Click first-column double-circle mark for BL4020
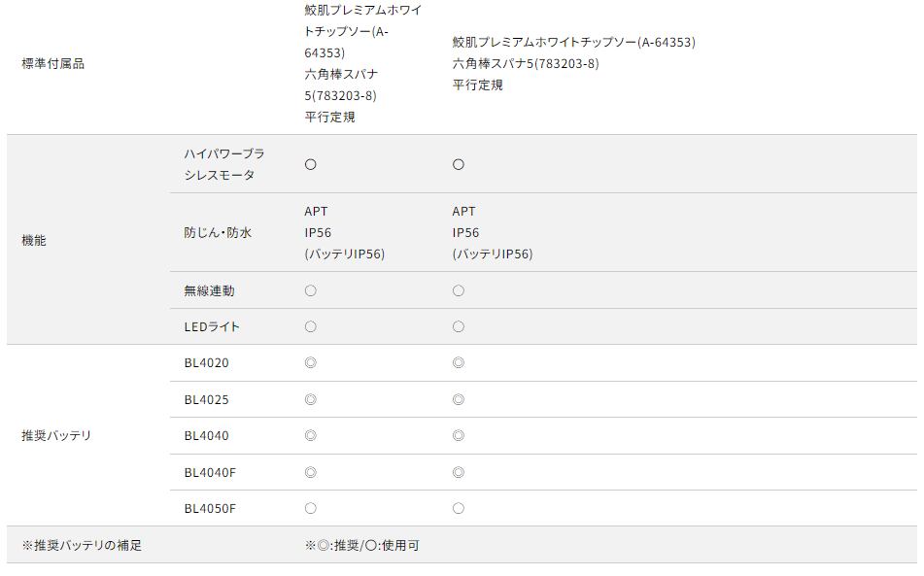Viewport: 924px width, 576px height. point(310,362)
